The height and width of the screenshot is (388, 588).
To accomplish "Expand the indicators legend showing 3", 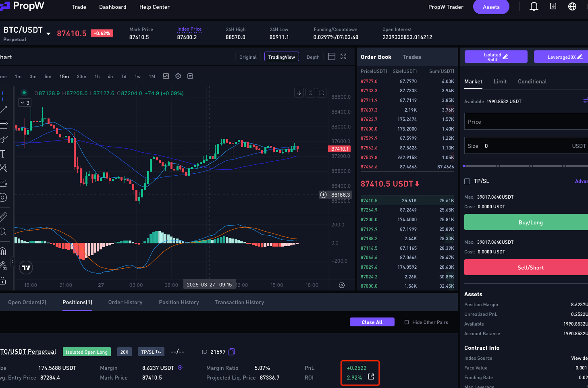I will pyautogui.click(x=25, y=103).
